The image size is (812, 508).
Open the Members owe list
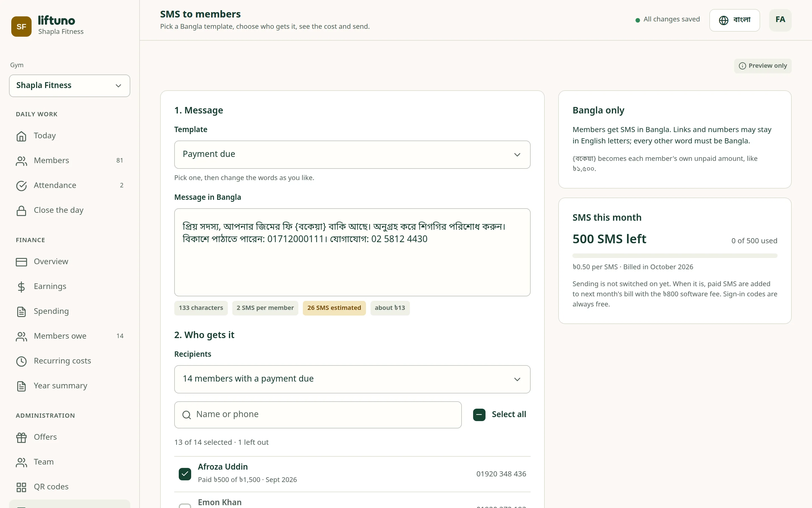pos(69,336)
